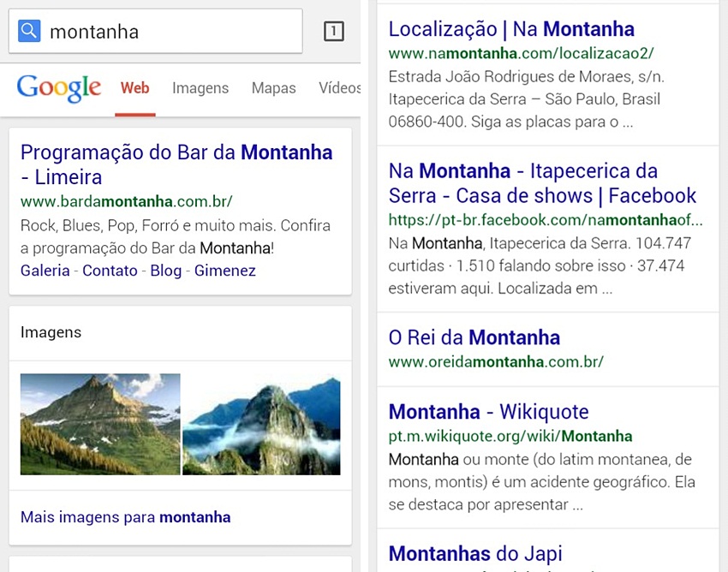Open Na Montanha Facebook page result

tap(542, 183)
